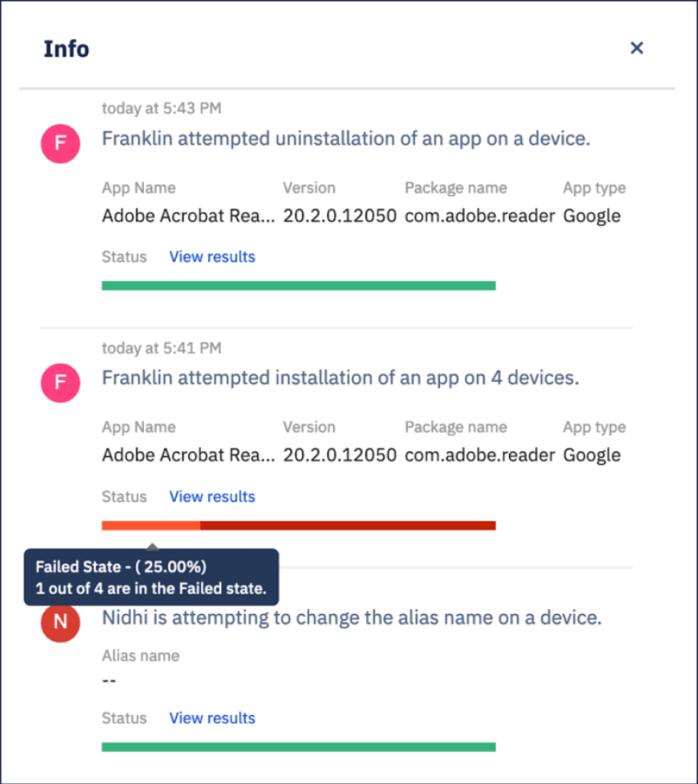Click the orange failed segment of status bar
The height and width of the screenshot is (784, 698).
tap(151, 525)
